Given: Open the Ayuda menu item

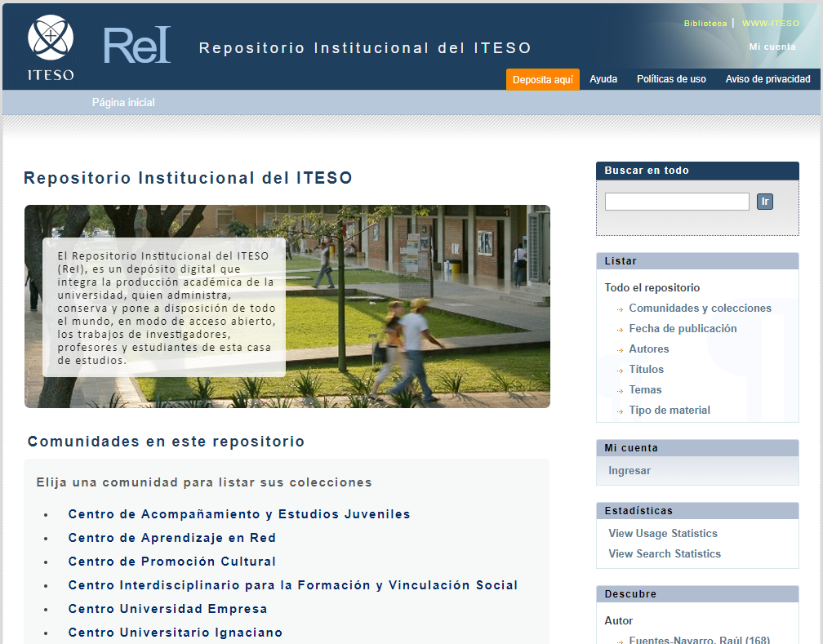Looking at the screenshot, I should [x=603, y=79].
